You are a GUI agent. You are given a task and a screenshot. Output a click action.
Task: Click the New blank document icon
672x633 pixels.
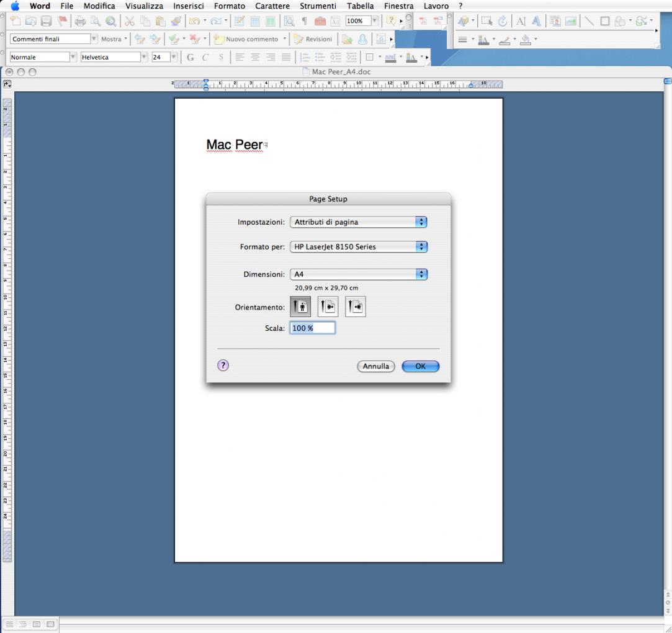(x=15, y=20)
